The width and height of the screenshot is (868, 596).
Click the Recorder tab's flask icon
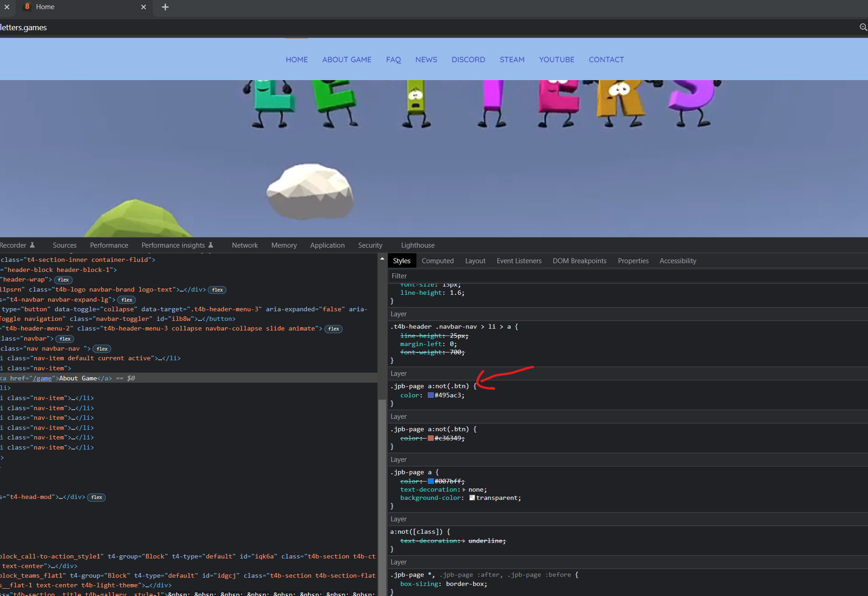[32, 245]
